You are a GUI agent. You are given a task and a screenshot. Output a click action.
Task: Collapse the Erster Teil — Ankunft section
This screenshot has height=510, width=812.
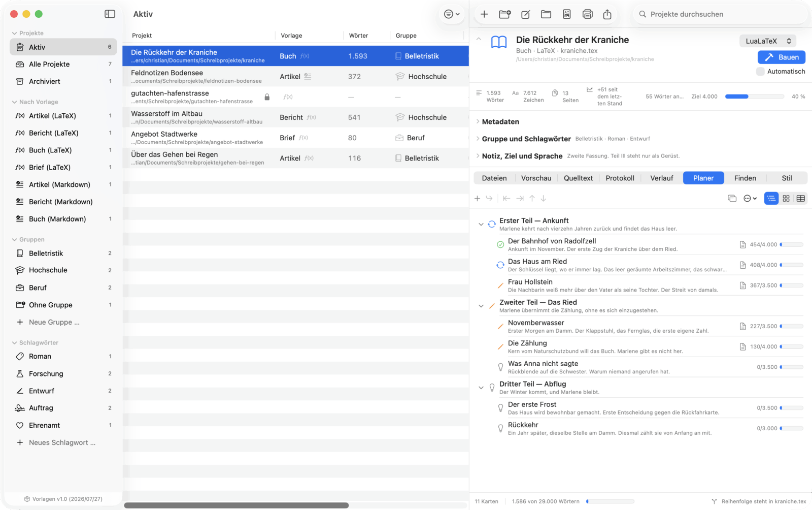(x=481, y=224)
